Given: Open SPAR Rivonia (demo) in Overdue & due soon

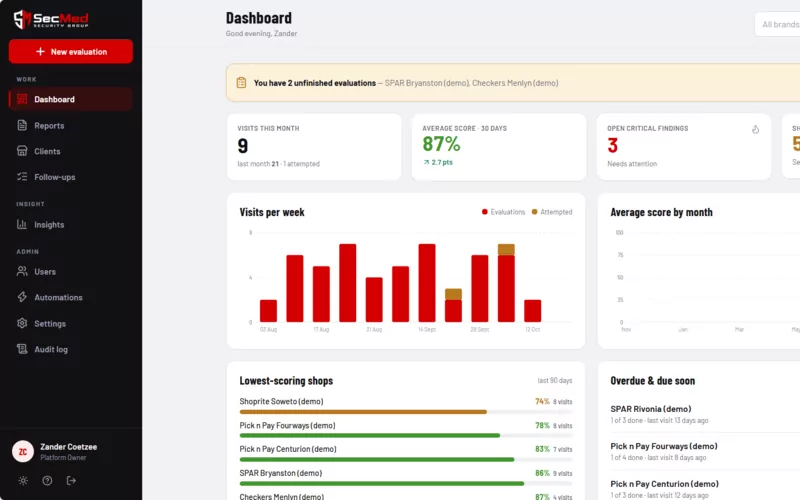Looking at the screenshot, I should click(x=651, y=409).
